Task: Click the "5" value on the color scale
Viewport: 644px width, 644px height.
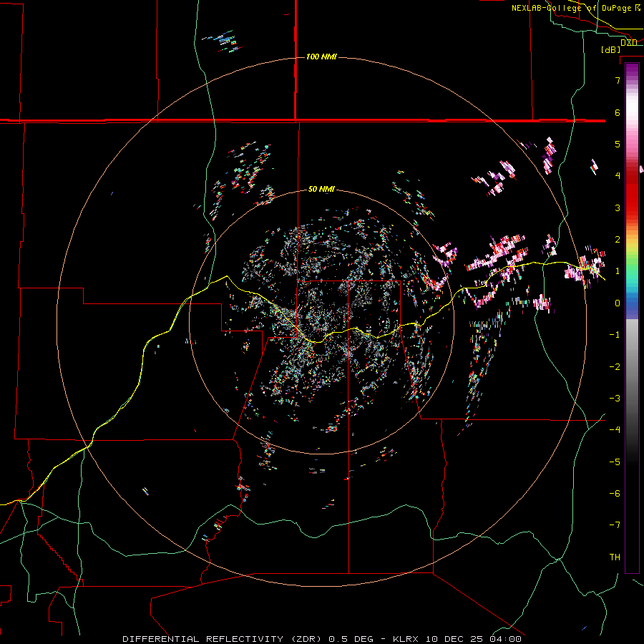Action: [618, 144]
